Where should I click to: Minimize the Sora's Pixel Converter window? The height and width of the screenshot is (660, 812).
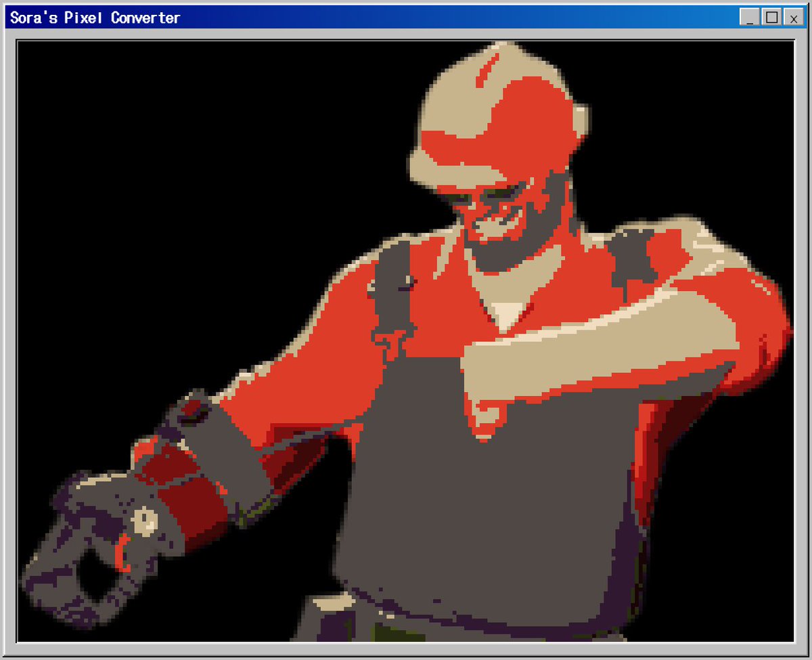pos(749,18)
